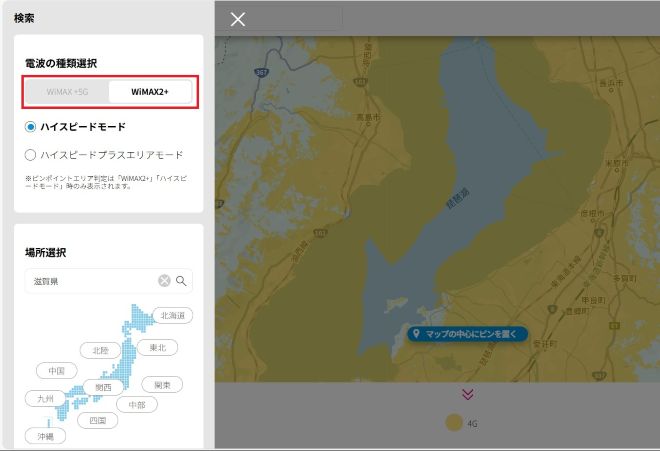Viewport: 660px width, 451px height.
Task: Select the WiMAX2+ signal type tab
Action: pyautogui.click(x=150, y=92)
